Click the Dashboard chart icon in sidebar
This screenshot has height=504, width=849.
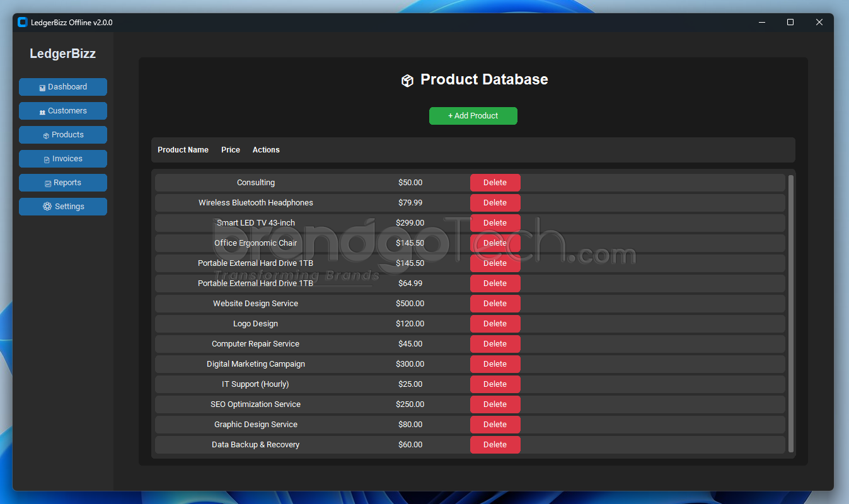point(42,88)
